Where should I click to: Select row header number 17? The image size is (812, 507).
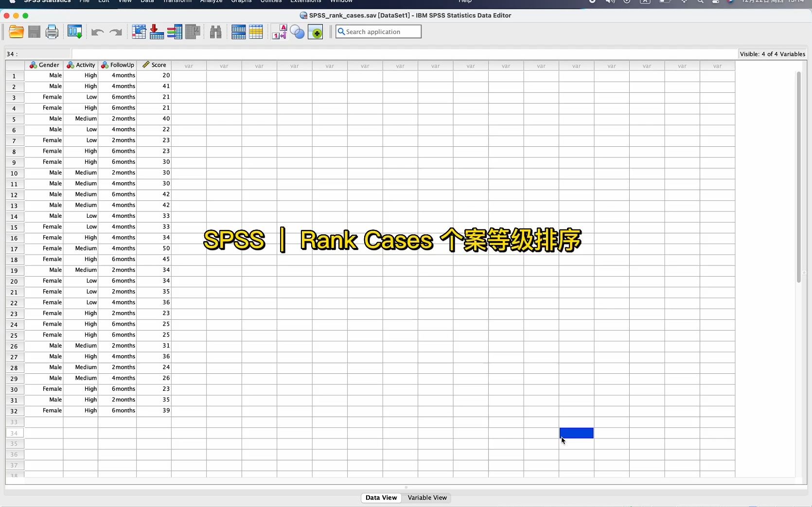14,249
